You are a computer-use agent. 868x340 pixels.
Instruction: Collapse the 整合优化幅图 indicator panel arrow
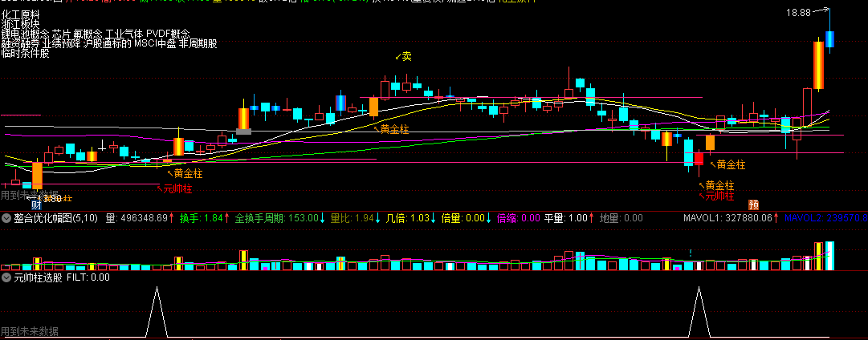tap(6, 218)
